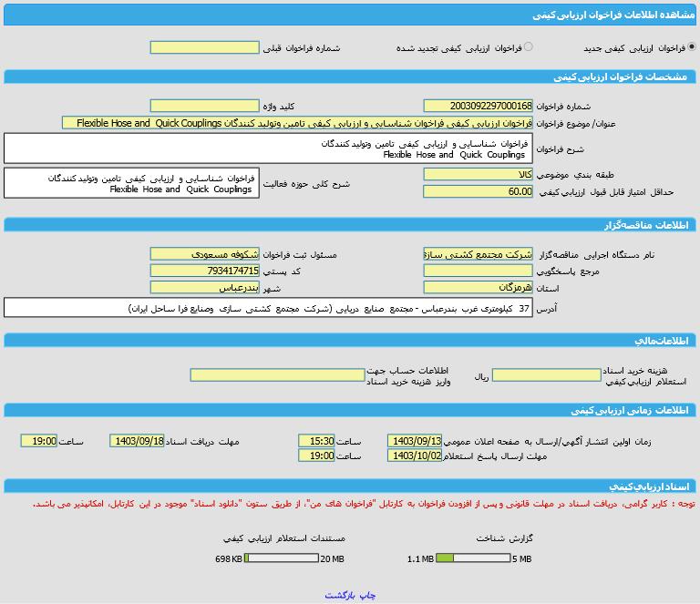Image resolution: width=700 pixels, height=604 pixels.
Task: Click the minimum acceptable score field showing 60.00
Action: [479, 191]
